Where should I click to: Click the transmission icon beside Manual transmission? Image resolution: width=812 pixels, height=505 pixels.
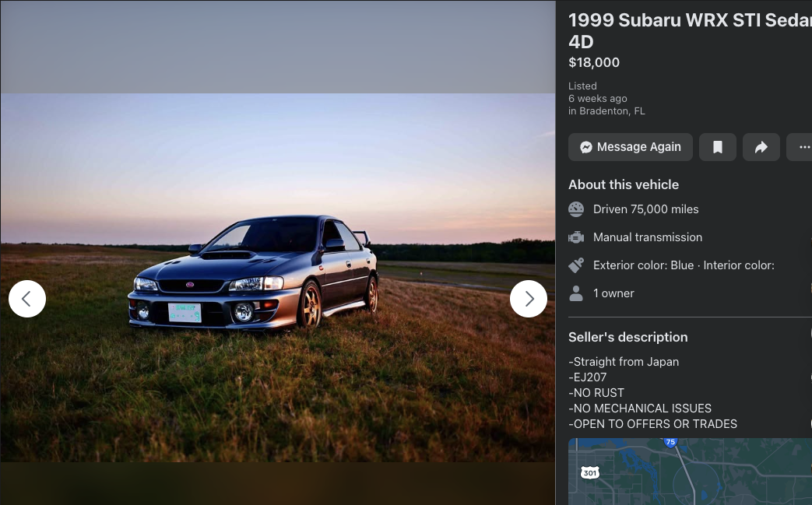(x=576, y=237)
